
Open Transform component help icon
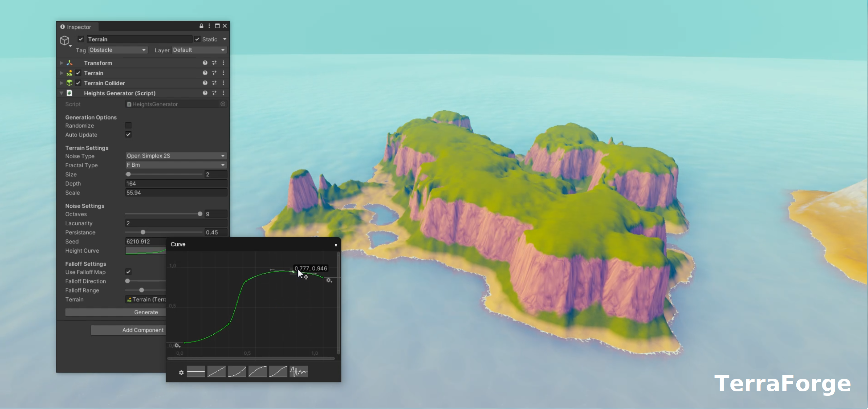pos(205,63)
